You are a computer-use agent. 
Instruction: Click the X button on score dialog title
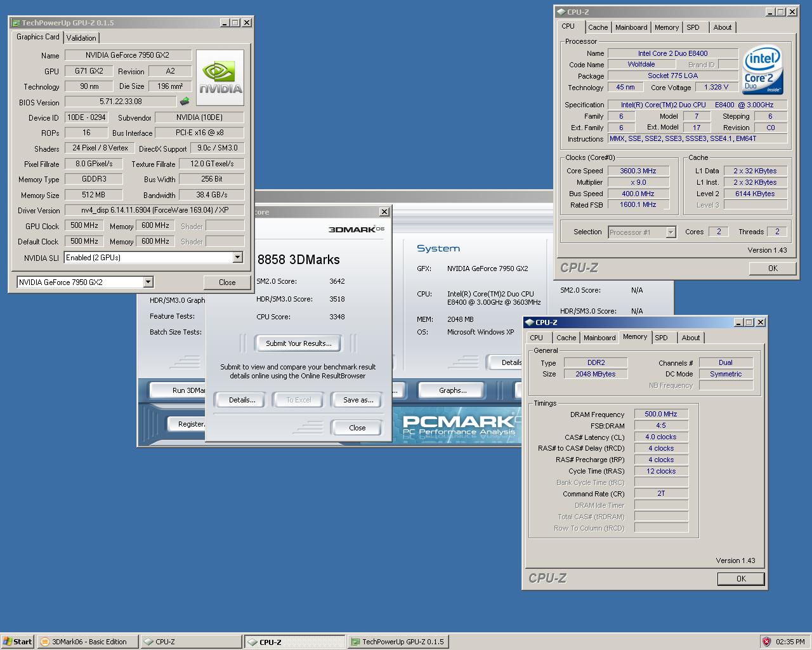click(x=384, y=212)
